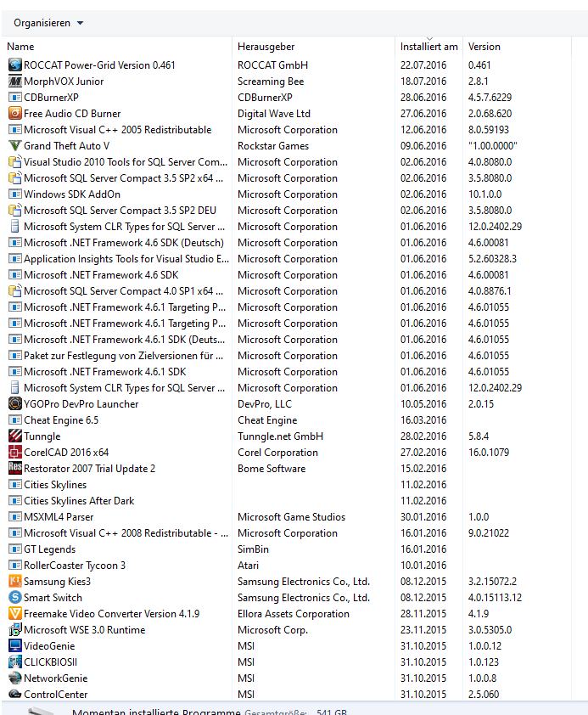Image resolution: width=588 pixels, height=715 pixels.
Task: Open the Organisieren dropdown menu
Action: click(48, 23)
